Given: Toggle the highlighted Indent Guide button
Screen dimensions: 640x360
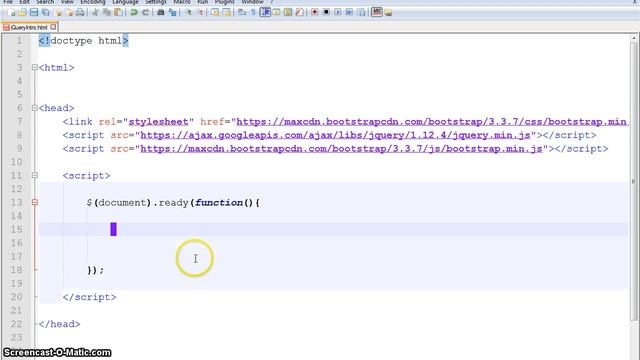Looking at the screenshot, I should [265, 12].
